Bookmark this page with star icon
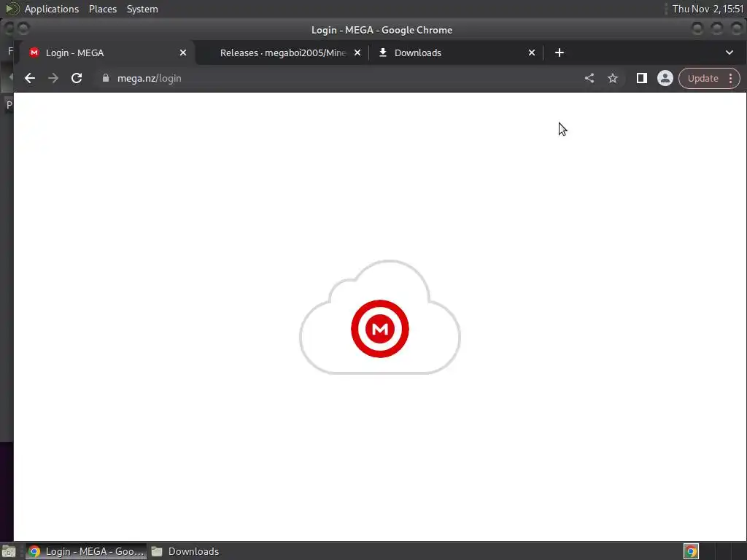 pos(613,78)
